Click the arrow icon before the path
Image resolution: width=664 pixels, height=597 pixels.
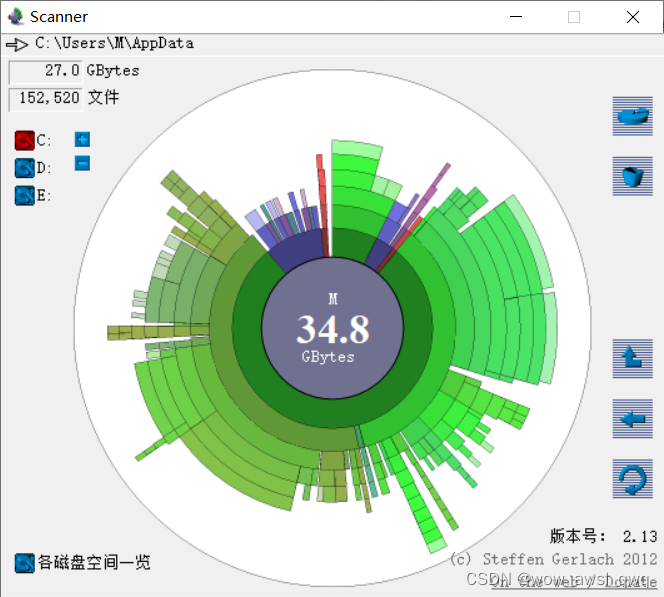(x=17, y=44)
